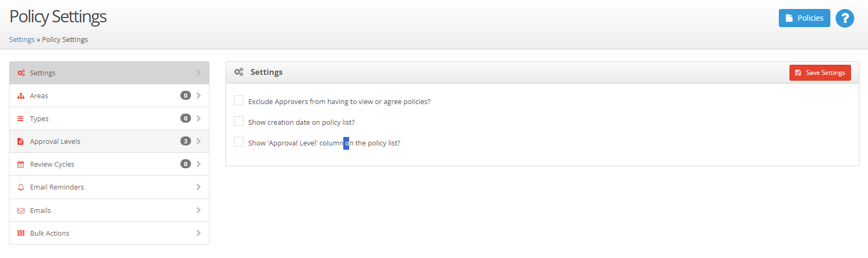Click the Bulk Actions grid icon
The width and height of the screenshot is (868, 258).
point(21,233)
